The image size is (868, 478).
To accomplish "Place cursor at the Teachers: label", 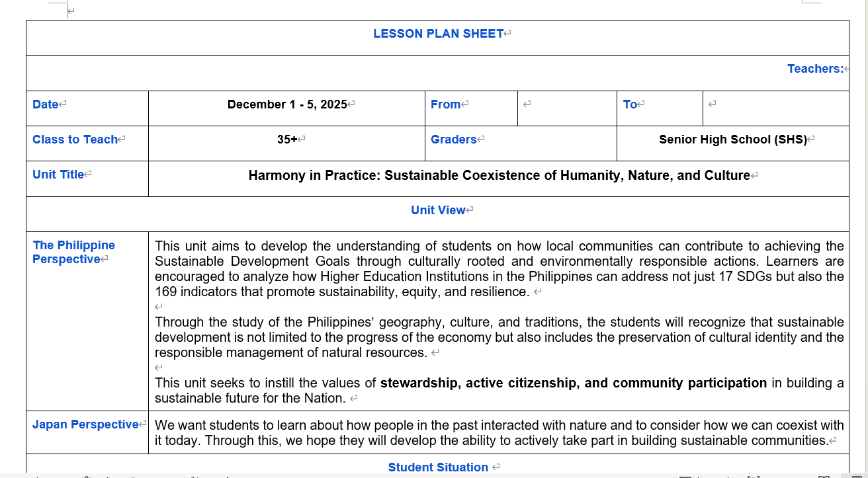I will click(x=815, y=69).
